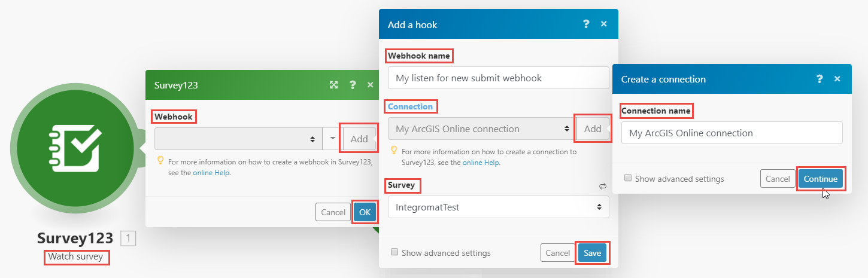Open online Help link in Survey123 dialog
868x278 pixels.
tap(211, 173)
